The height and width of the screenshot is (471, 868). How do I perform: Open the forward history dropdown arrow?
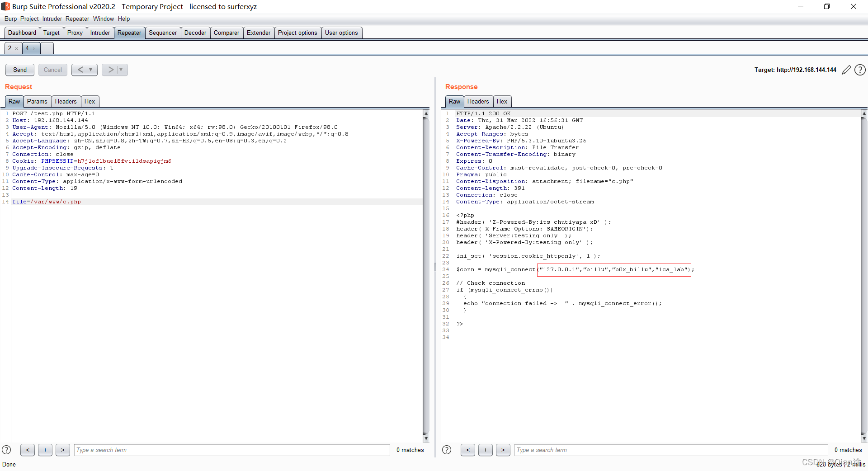coord(122,70)
